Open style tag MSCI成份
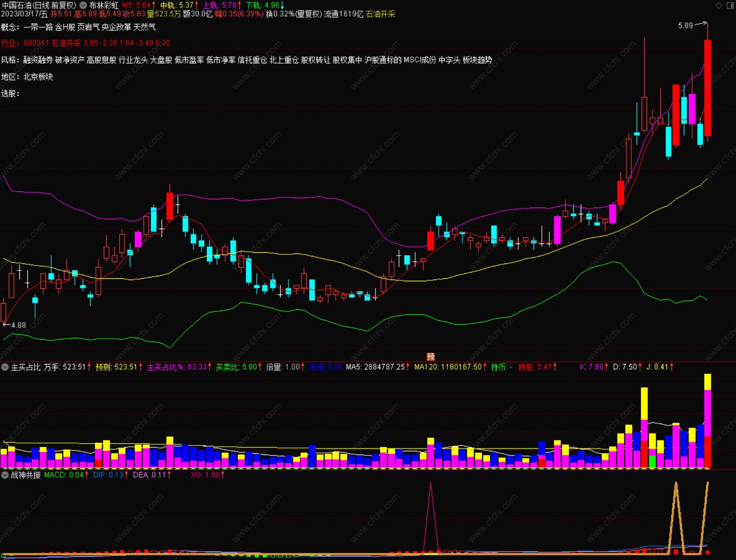736x560 pixels. click(420, 60)
